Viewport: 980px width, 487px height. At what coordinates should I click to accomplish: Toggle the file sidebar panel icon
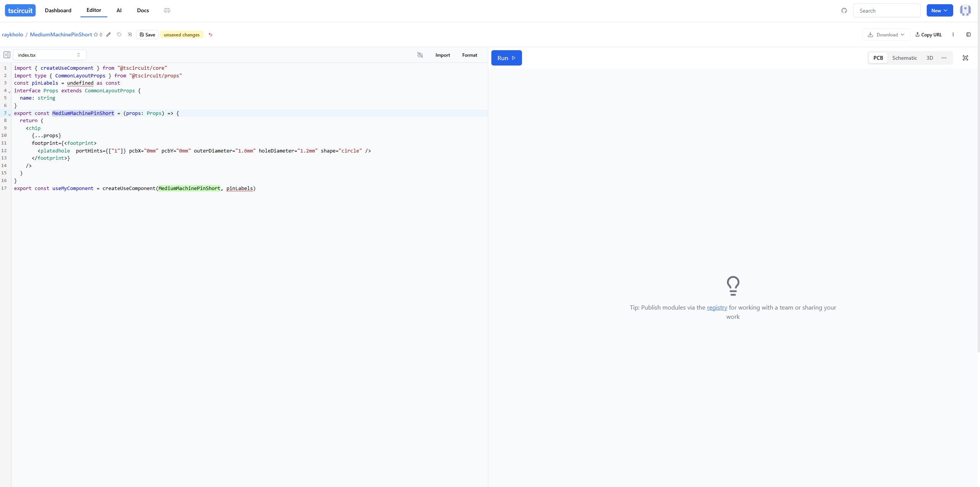tap(7, 55)
